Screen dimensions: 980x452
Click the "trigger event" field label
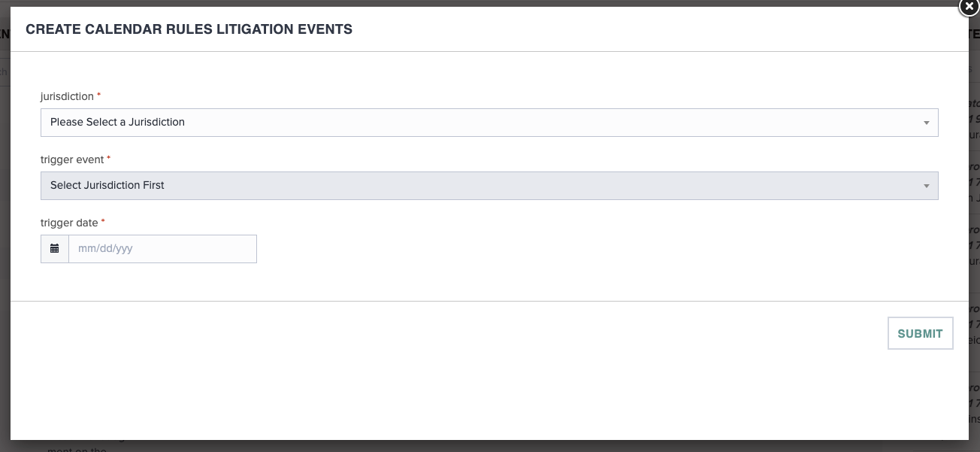click(x=71, y=160)
